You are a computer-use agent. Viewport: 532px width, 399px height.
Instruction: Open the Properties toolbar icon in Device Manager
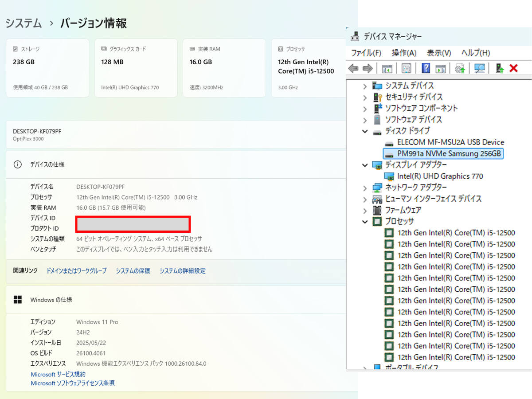click(406, 68)
